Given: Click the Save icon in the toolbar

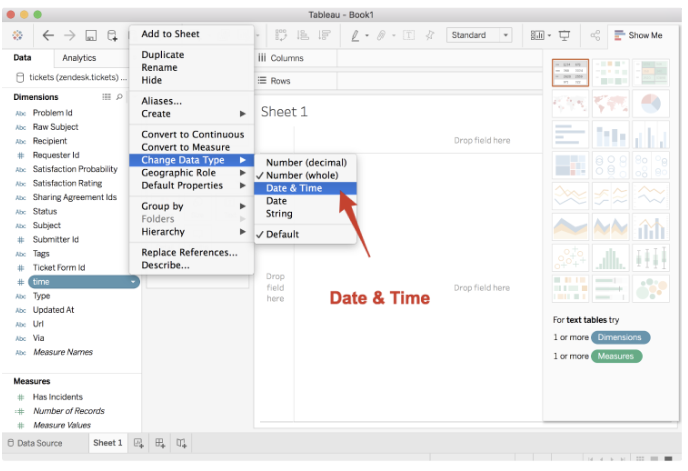Looking at the screenshot, I should [x=91, y=35].
